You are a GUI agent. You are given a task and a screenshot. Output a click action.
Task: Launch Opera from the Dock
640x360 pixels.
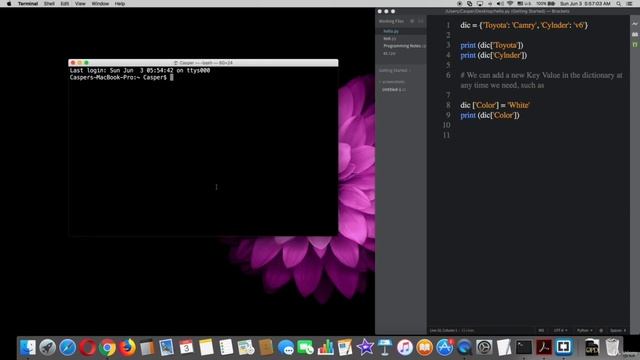click(88, 347)
